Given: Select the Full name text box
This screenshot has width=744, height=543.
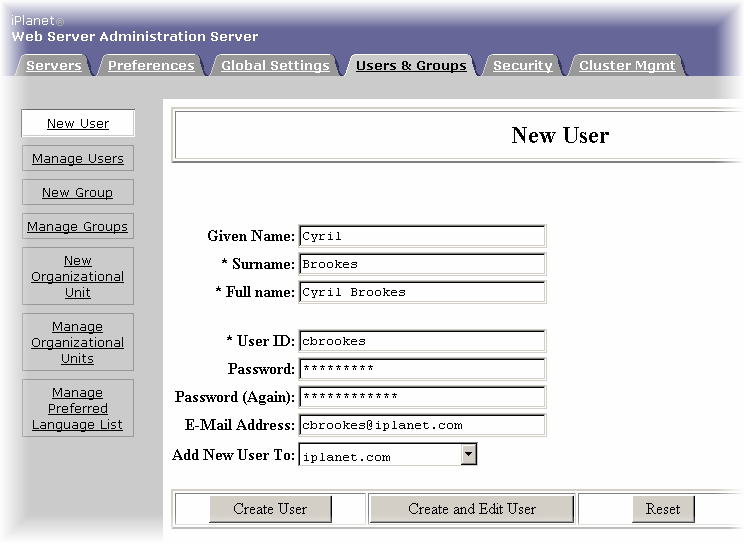Looking at the screenshot, I should pyautogui.click(x=422, y=292).
